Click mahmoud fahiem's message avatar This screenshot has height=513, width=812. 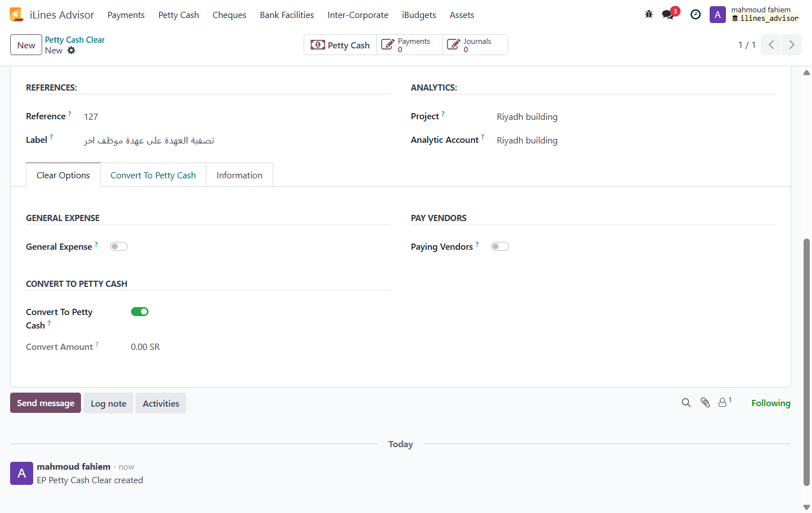[x=21, y=473]
